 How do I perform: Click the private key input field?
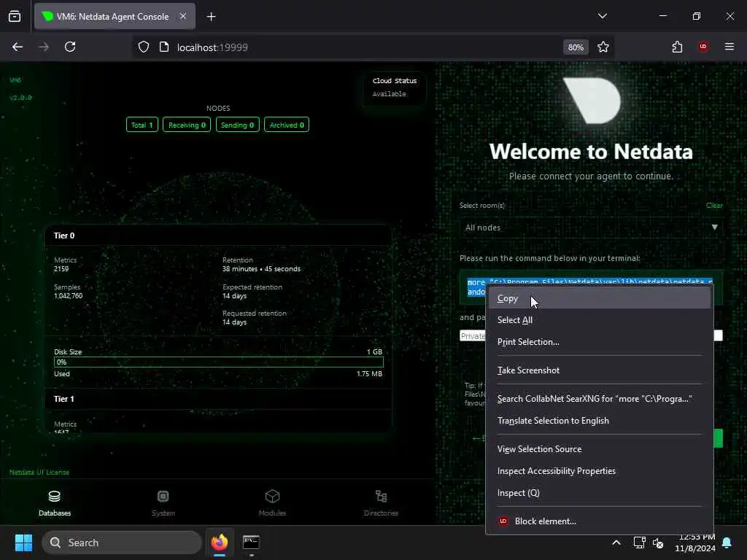(x=591, y=335)
